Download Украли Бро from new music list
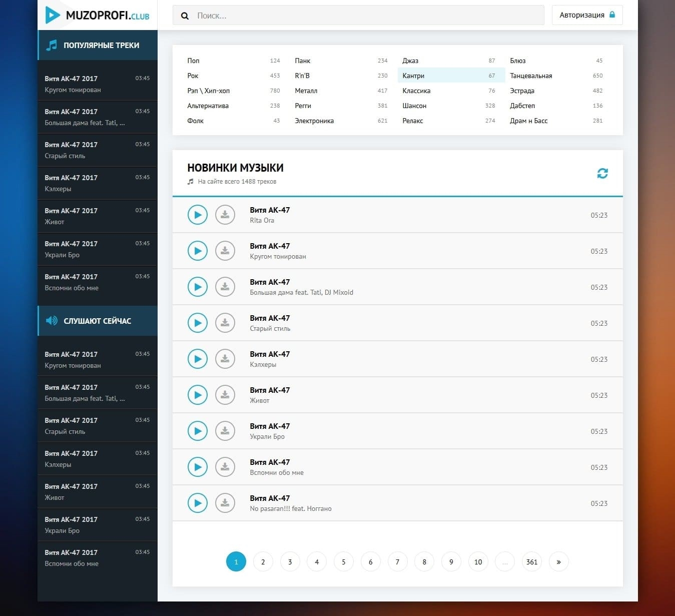This screenshot has width=675, height=616. 225,431
